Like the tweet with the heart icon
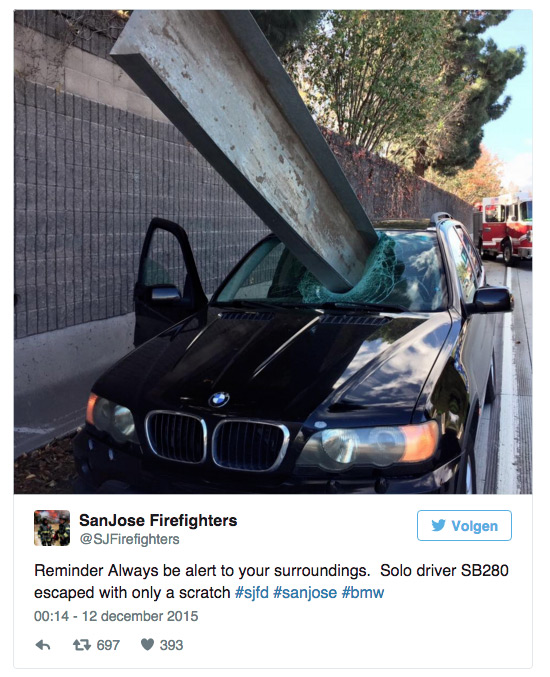The height and width of the screenshot is (677, 550). click(147, 645)
